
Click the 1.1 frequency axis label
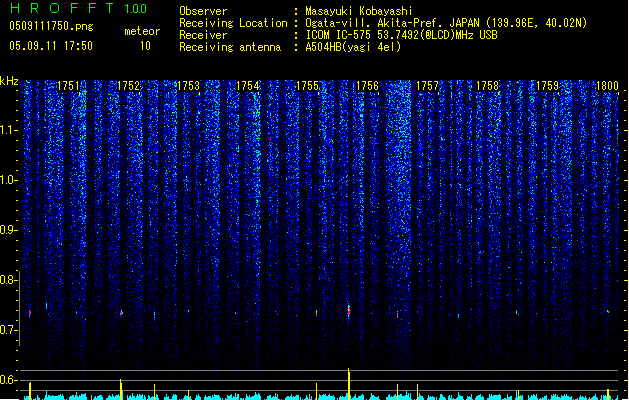(x=8, y=130)
